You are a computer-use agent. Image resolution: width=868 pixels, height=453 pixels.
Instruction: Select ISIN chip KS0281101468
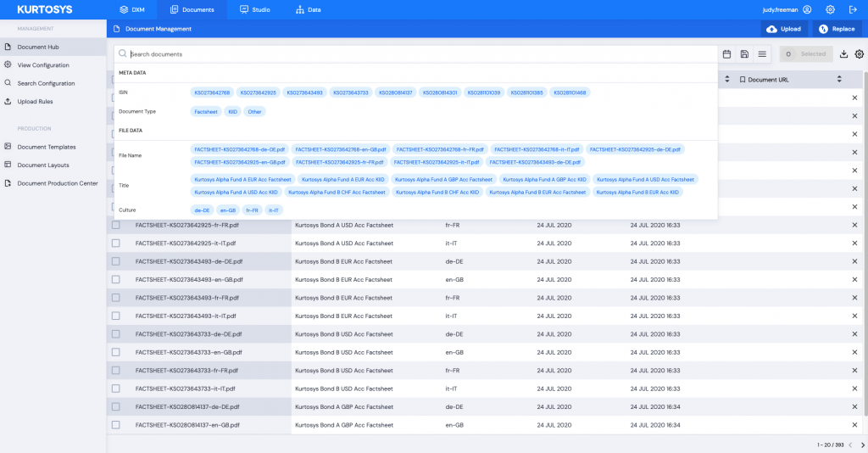click(570, 92)
